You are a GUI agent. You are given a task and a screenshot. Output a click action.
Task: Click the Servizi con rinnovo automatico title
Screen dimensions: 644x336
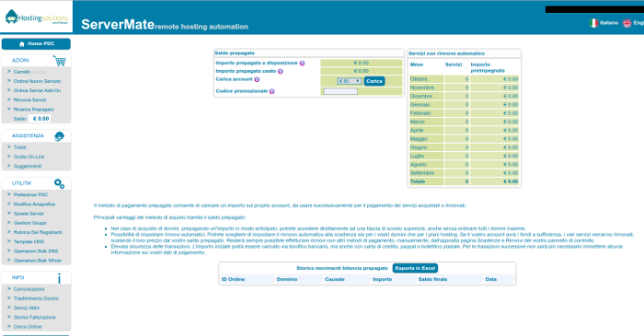point(446,53)
